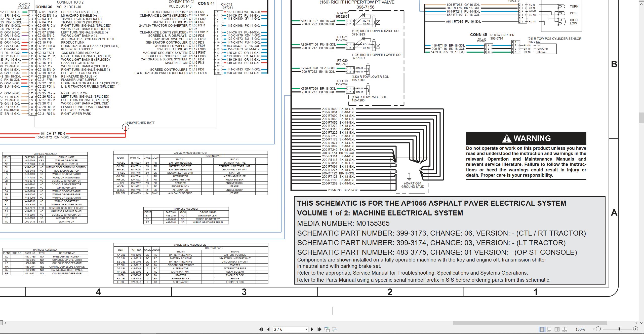This screenshot has width=644, height=334.
Task: Enable two-page continuous facing layout
Action: point(565,329)
